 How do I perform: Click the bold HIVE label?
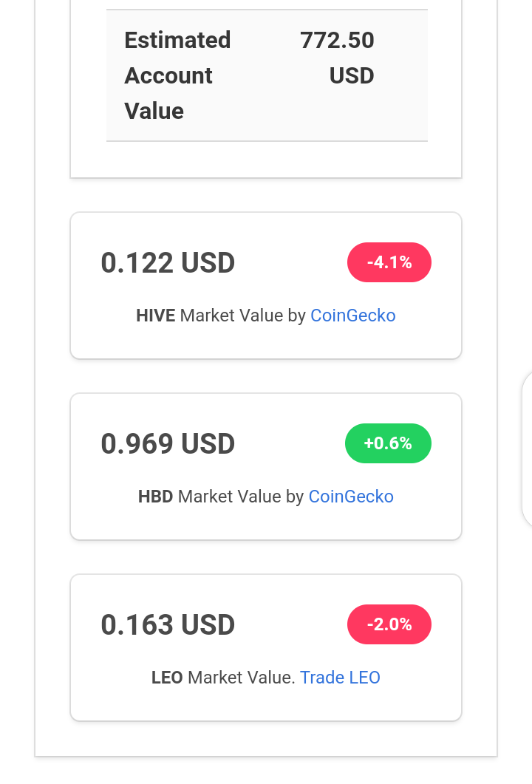click(155, 316)
